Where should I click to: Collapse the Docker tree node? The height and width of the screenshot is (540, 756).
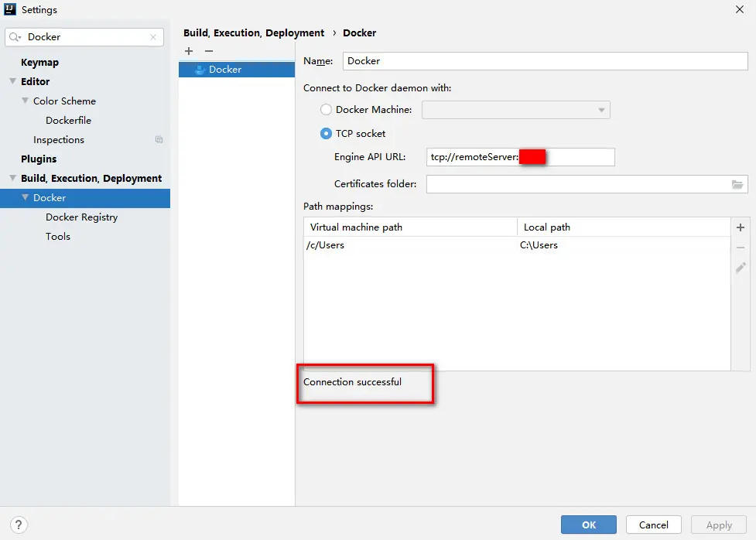(25, 197)
